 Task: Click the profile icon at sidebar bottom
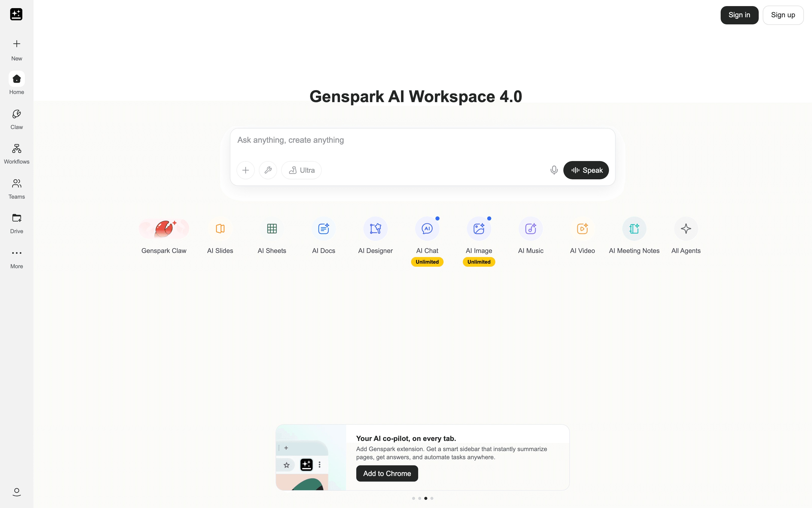[16, 492]
